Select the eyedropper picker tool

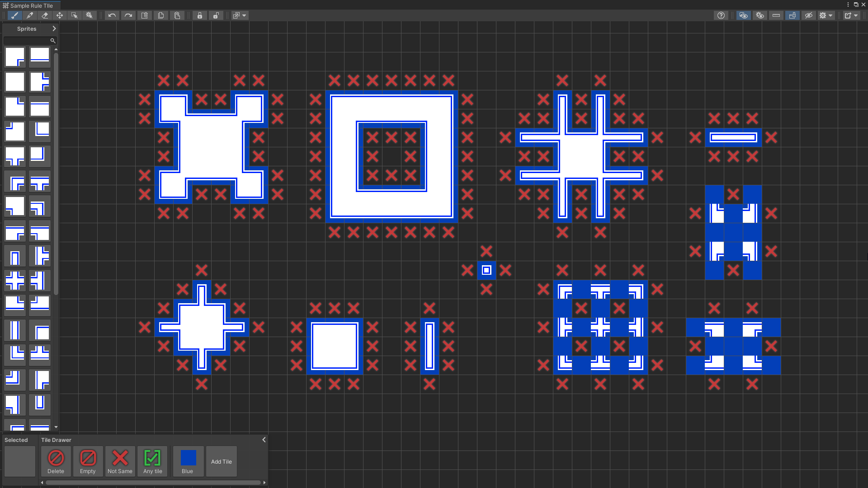click(x=30, y=15)
